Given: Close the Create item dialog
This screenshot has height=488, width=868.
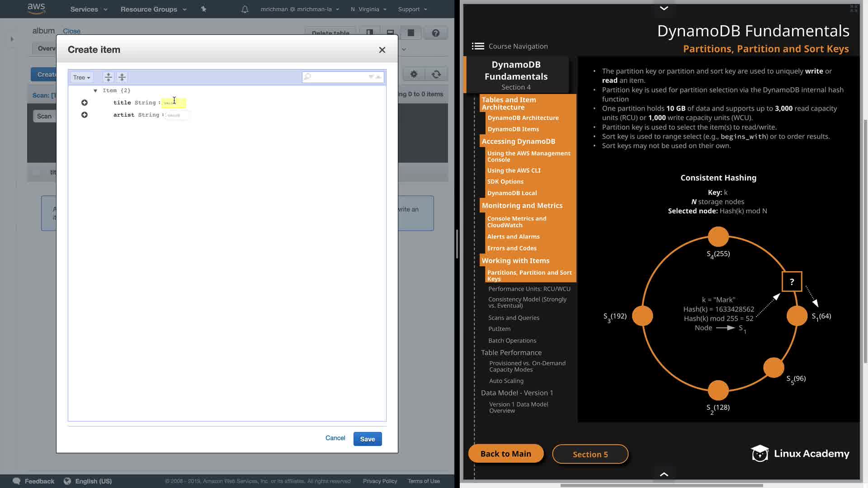Looking at the screenshot, I should coord(382,50).
